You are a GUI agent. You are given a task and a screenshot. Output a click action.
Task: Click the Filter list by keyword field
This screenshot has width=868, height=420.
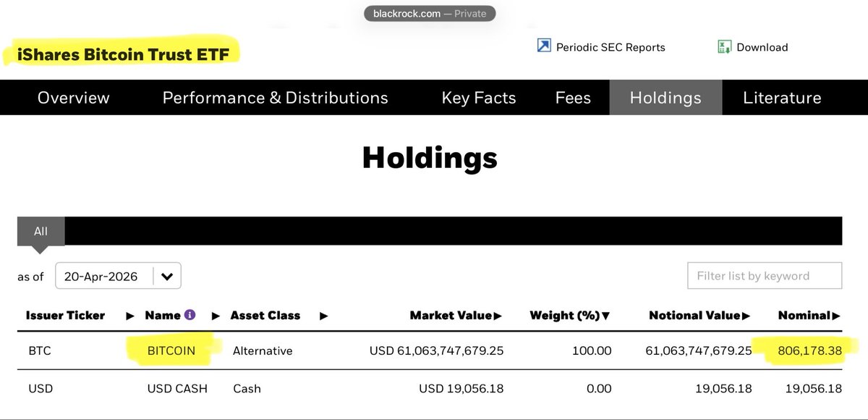point(765,276)
